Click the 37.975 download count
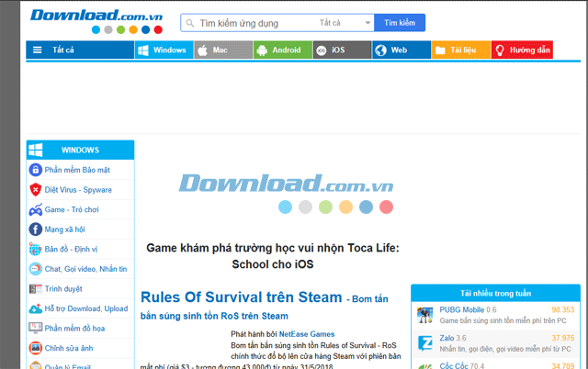Viewport: 588px width, 369px height. [562, 338]
